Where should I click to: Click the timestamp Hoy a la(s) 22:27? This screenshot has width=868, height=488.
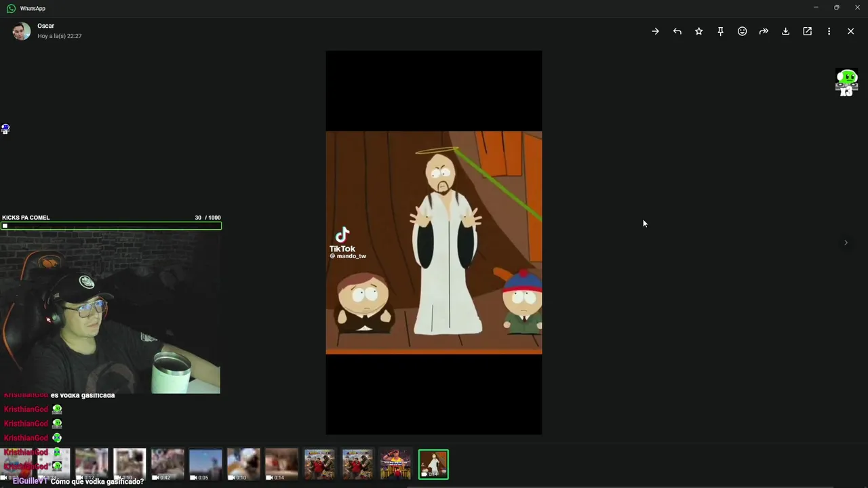[x=60, y=36]
